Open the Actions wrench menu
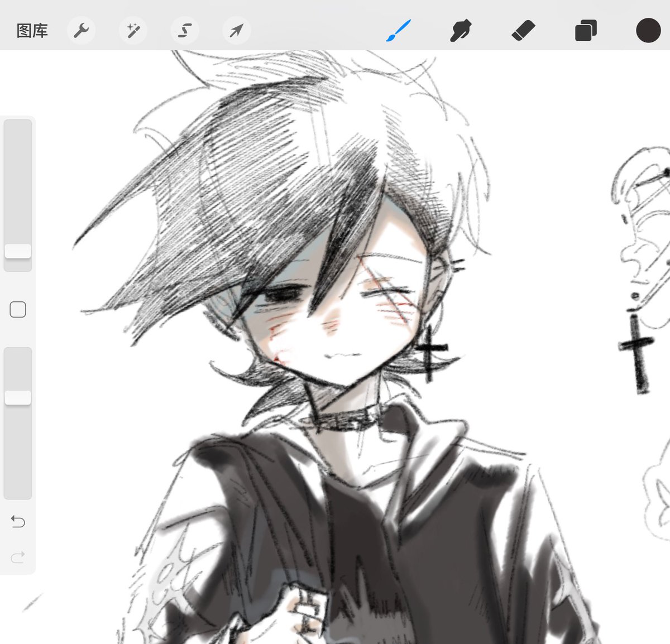This screenshot has width=670, height=644. (82, 31)
